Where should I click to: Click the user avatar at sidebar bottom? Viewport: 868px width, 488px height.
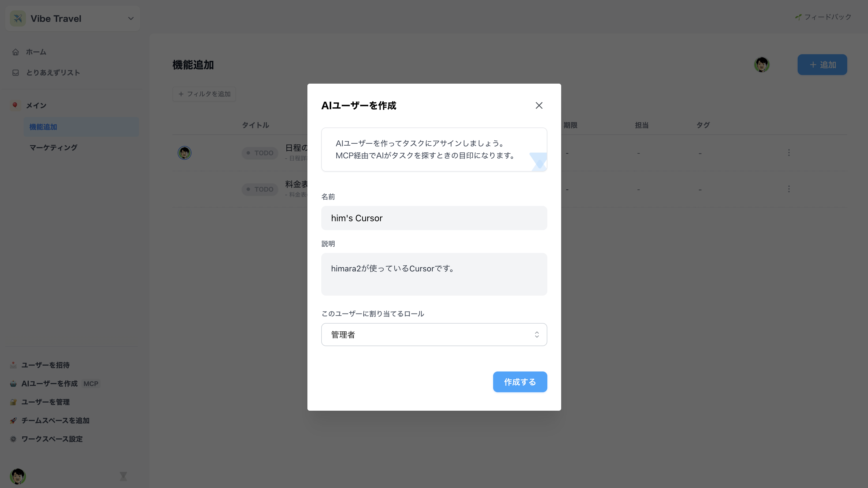click(18, 476)
